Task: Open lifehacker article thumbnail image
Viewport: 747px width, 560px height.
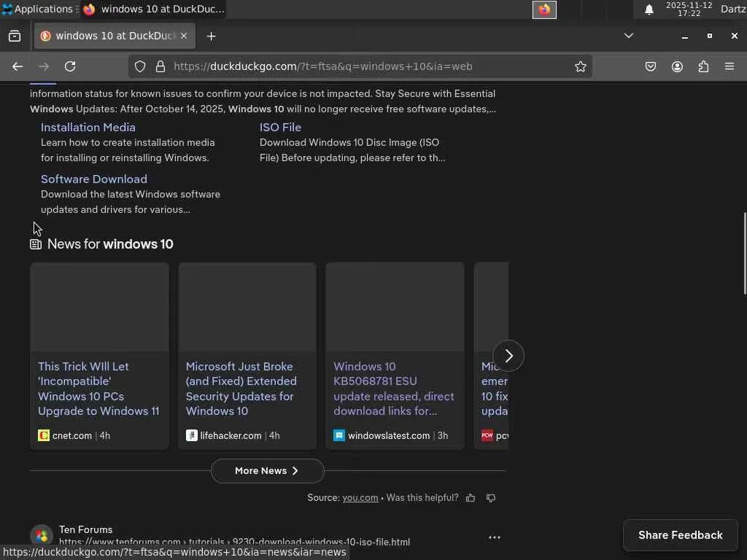Action: pos(247,307)
